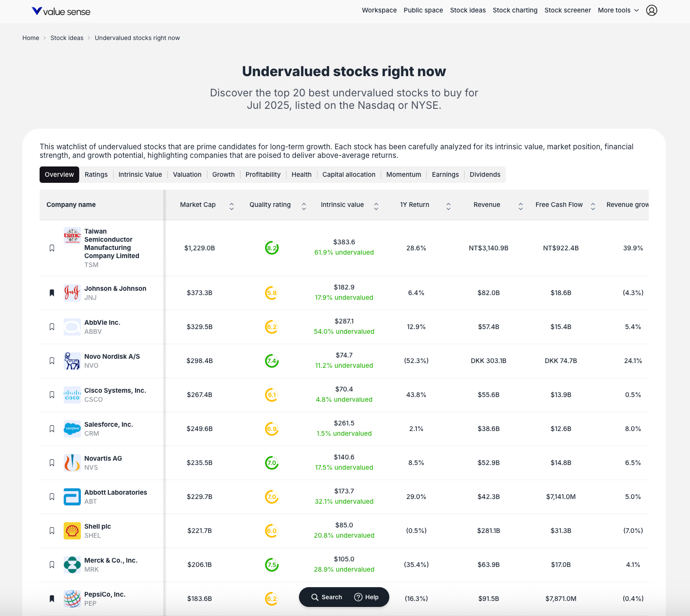Click the TSM quality rating 8.2 gauge

[272, 248]
